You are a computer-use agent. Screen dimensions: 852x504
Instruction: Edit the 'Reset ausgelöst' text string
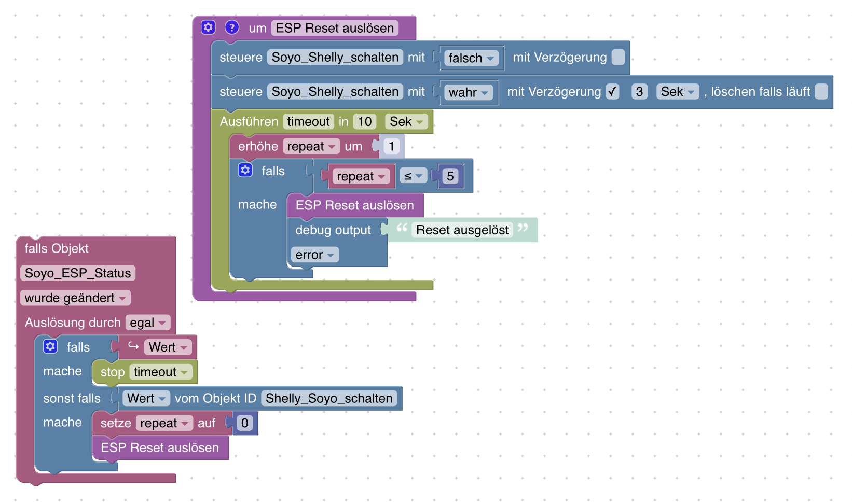(462, 230)
